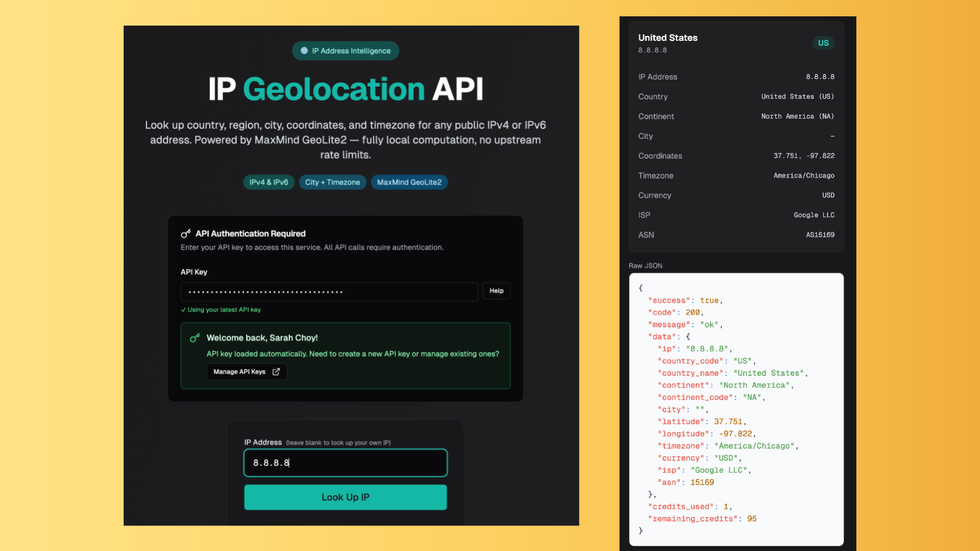Click the IP Address Intelligence pill

pyautogui.click(x=345, y=51)
